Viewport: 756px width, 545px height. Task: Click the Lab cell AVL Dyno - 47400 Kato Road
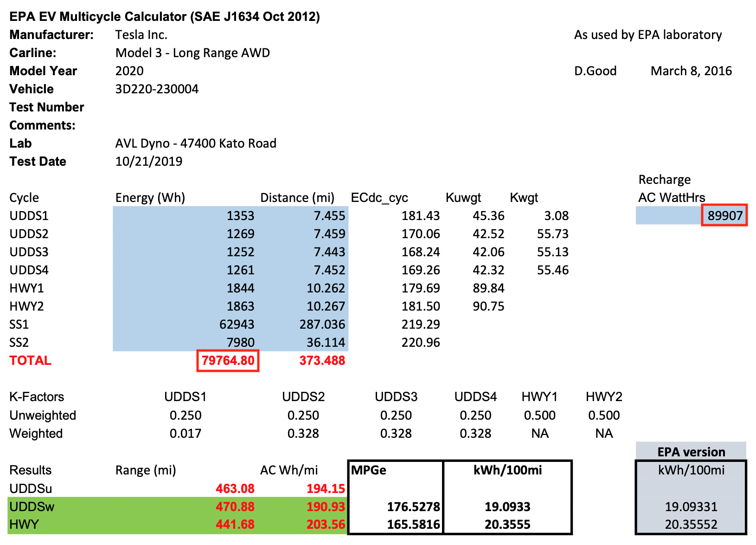point(196,143)
